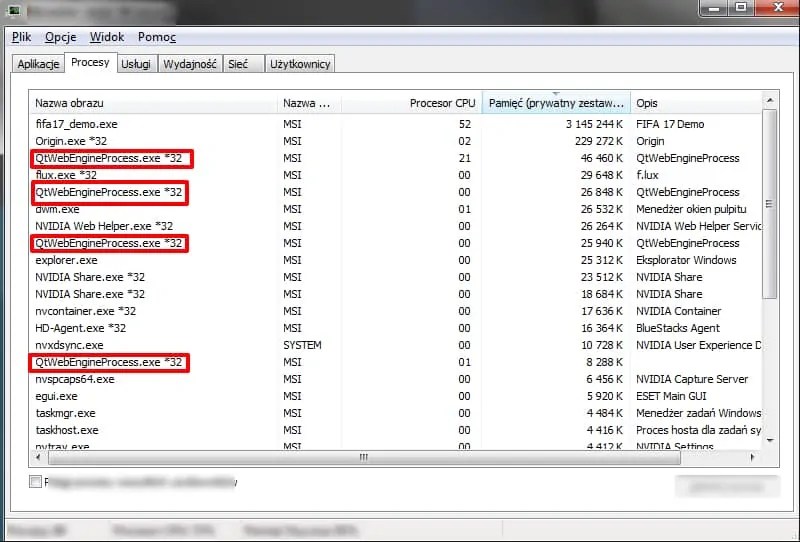800x542 pixels.
Task: Select the explorer.exe process
Action: pos(395,260)
